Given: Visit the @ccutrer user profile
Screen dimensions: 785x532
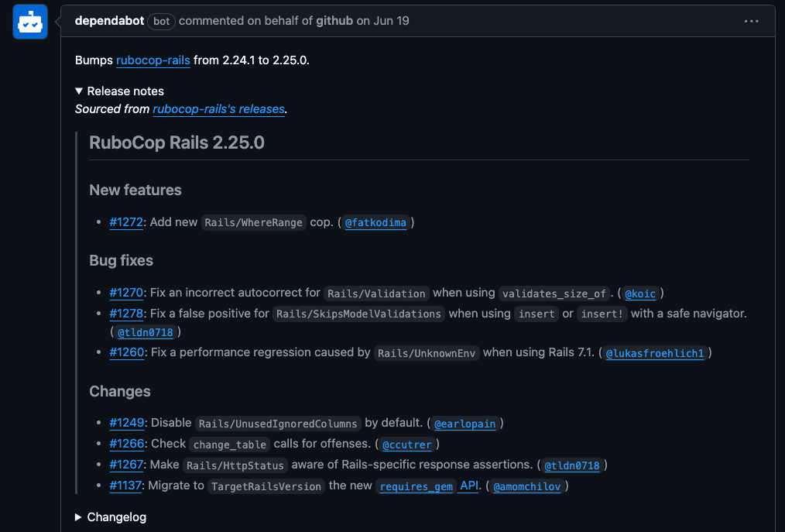Looking at the screenshot, I should 407,444.
